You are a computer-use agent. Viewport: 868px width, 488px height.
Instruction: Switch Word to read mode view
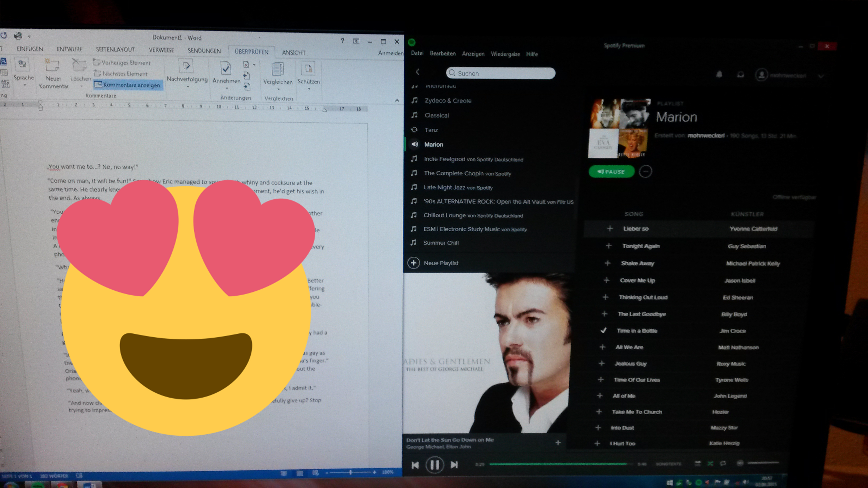284,473
